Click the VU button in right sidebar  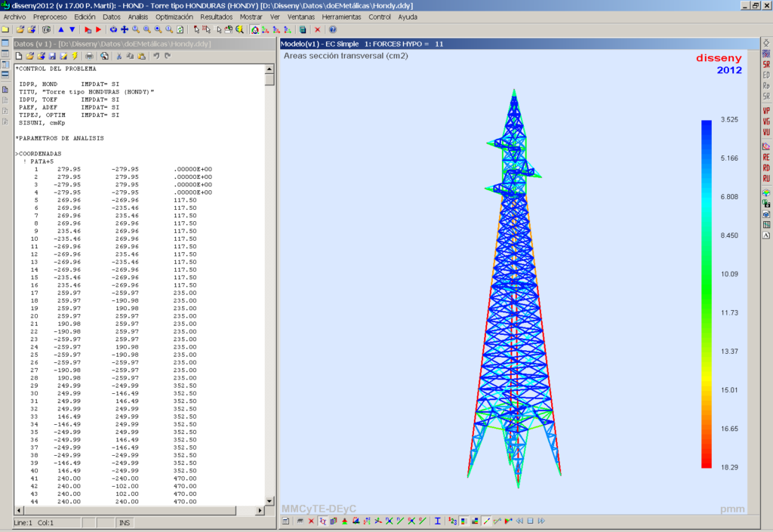[x=766, y=133]
